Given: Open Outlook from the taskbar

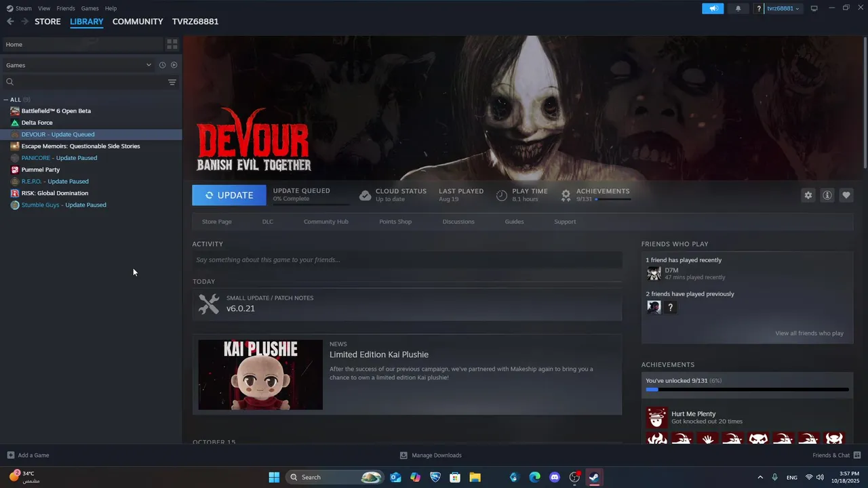Looking at the screenshot, I should 395,477.
